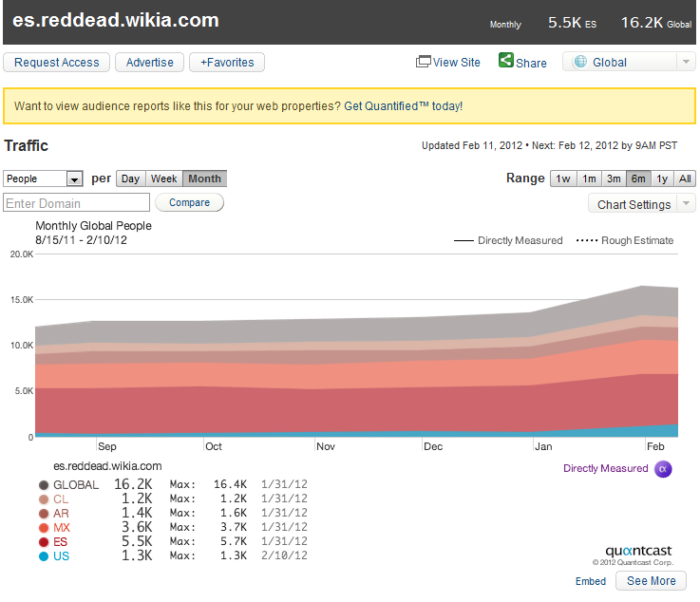Image resolution: width=700 pixels, height=602 pixels.
Task: Click the View Site window icon
Action: 424,61
